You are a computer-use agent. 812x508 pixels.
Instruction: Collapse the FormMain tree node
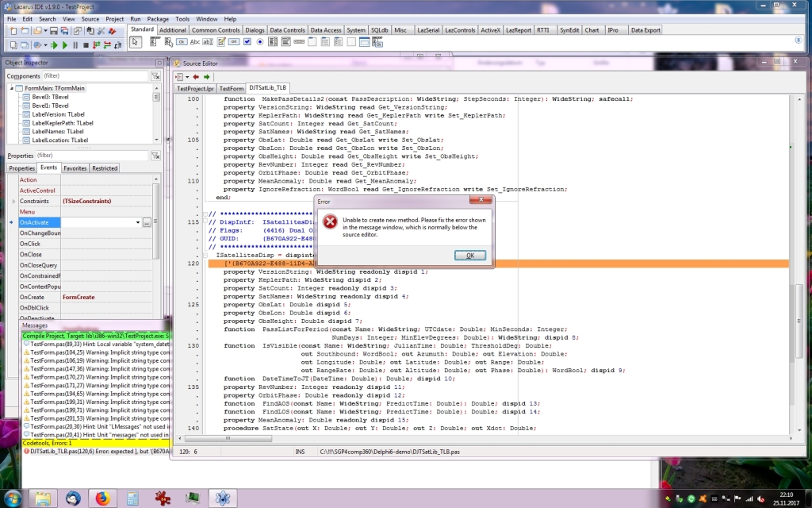point(10,88)
